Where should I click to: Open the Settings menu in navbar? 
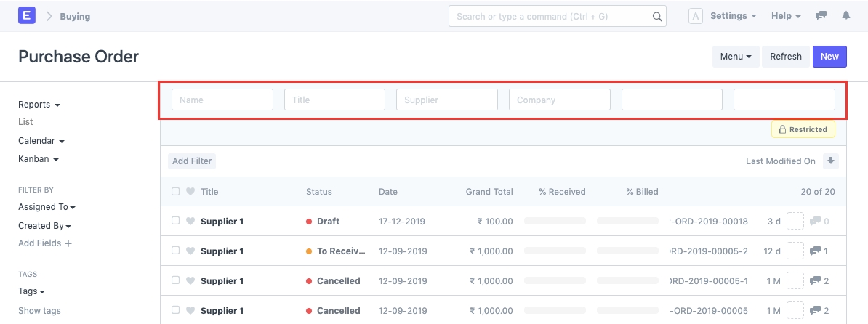[733, 16]
